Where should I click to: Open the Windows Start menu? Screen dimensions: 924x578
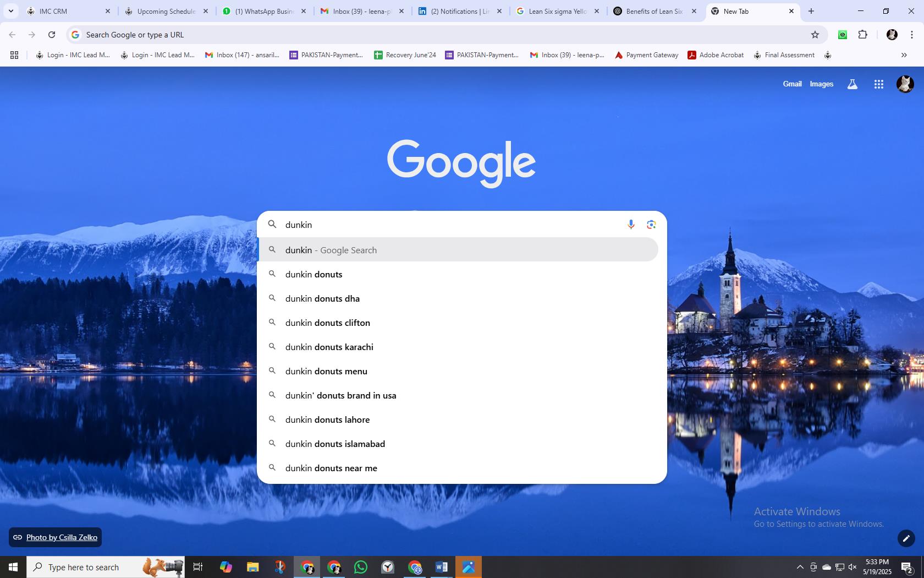pos(13,567)
